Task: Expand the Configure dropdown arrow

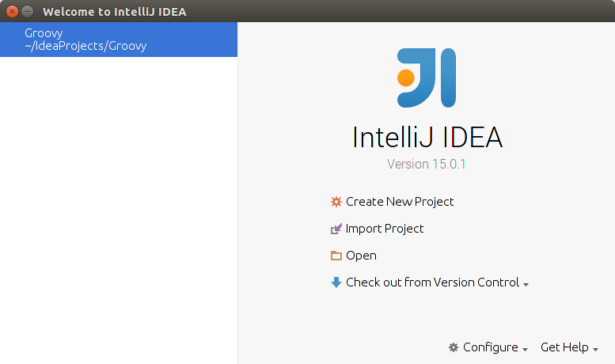Action: coord(526,350)
